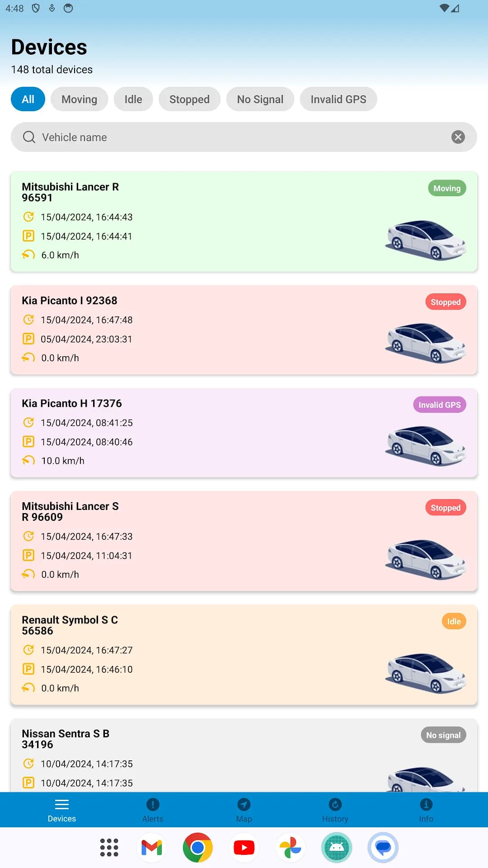Filter devices by No Signal
Image resolution: width=488 pixels, height=868 pixels.
pos(260,99)
